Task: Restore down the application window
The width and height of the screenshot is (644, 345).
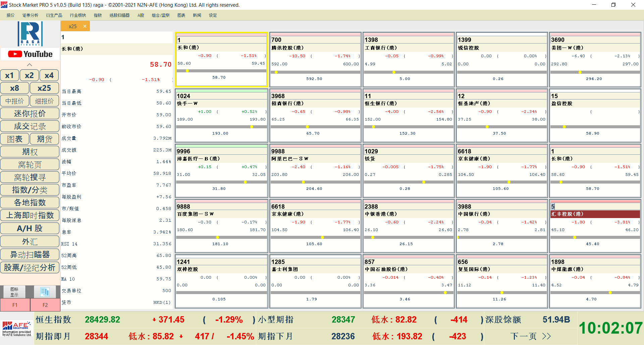Action: coord(613,5)
